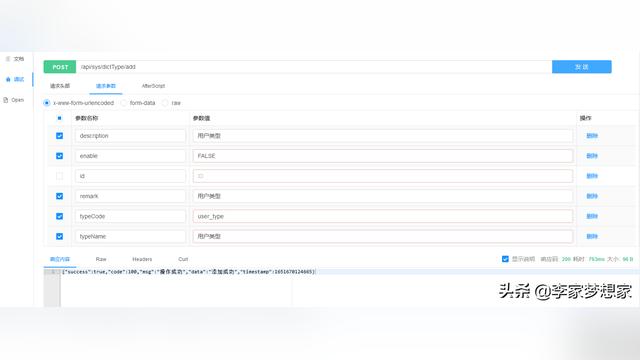Click the response JSON line with "success":true
Screen dimensions: 640x360
(188, 272)
